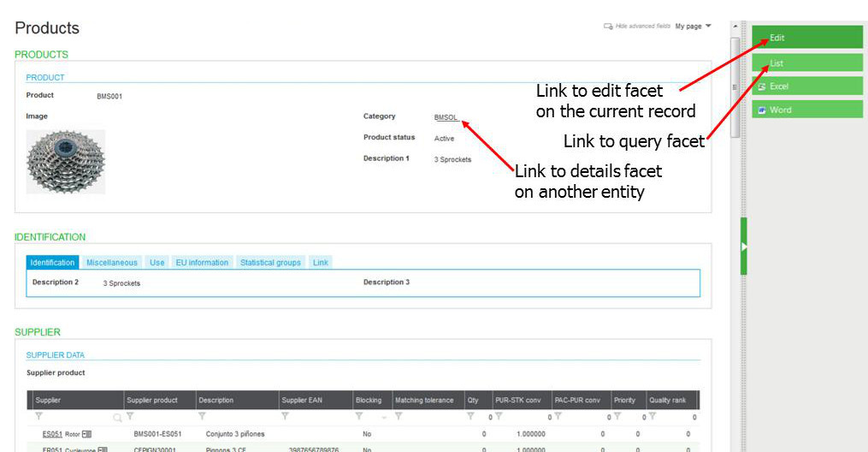Click the filter icon under Supplier column
868x452 pixels.
tap(38, 417)
